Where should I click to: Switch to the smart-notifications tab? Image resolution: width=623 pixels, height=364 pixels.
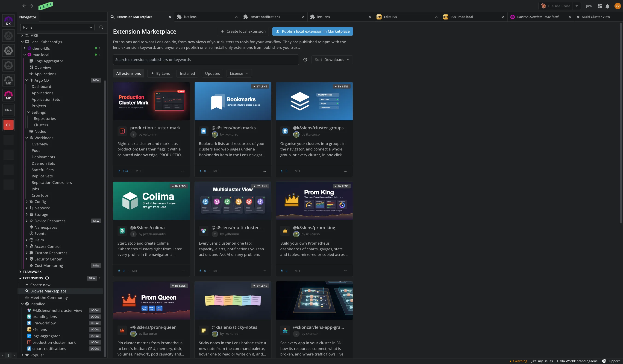coord(274,17)
